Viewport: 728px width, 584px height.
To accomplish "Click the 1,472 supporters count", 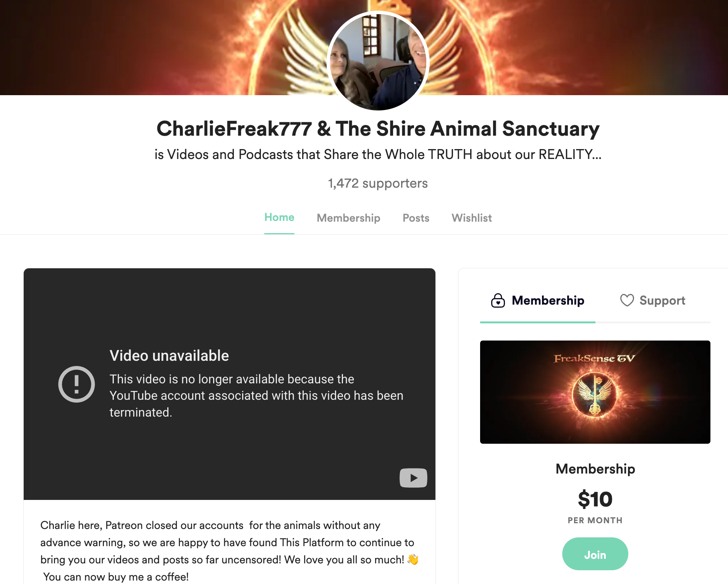I will click(x=378, y=183).
